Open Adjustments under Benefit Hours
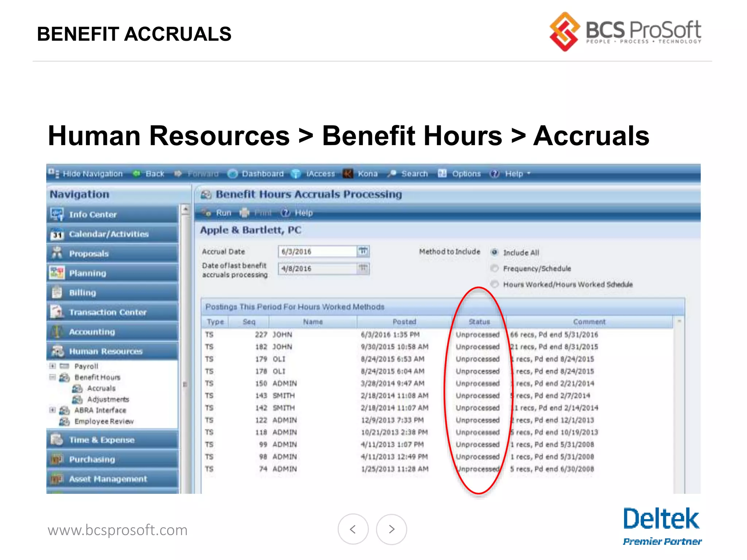This screenshot has width=747, height=560. click(108, 400)
